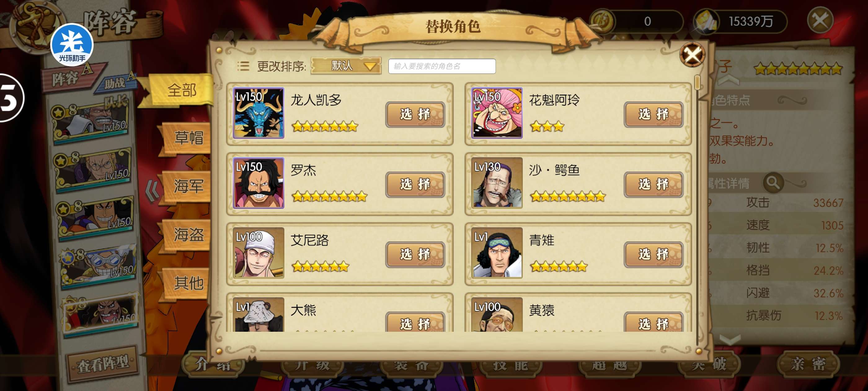Click the character name search field

pos(442,66)
